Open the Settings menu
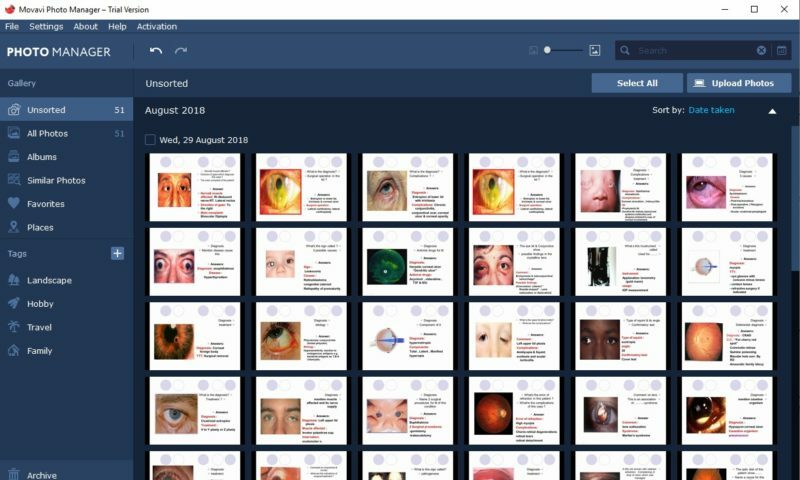Image resolution: width=800 pixels, height=480 pixels. click(46, 27)
